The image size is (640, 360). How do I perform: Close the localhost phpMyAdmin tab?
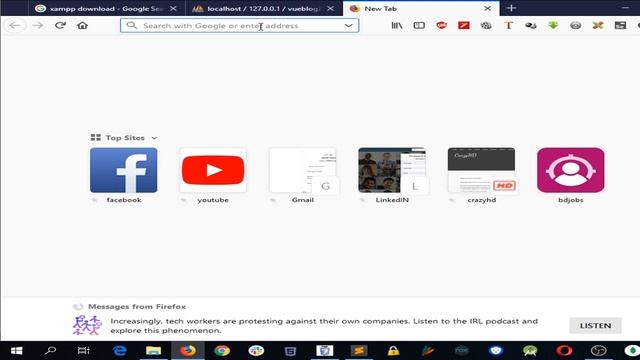(x=331, y=9)
